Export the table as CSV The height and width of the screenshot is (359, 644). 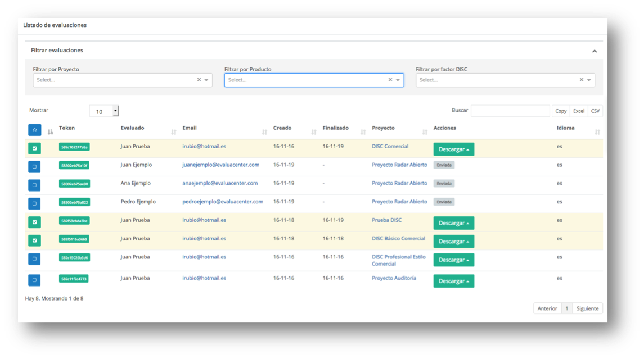click(x=595, y=111)
